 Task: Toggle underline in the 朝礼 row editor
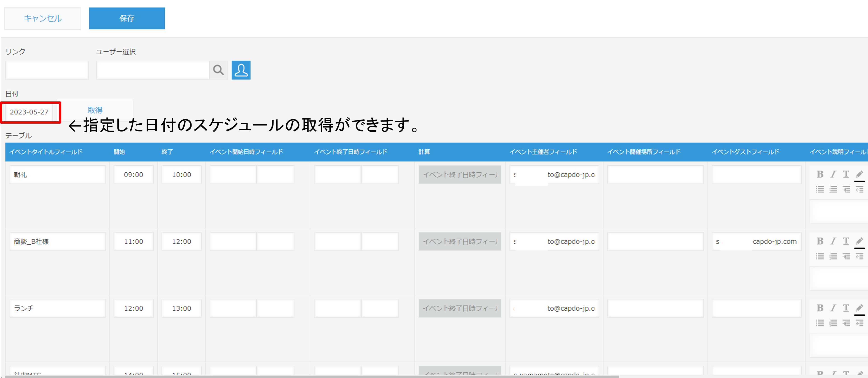[846, 174]
